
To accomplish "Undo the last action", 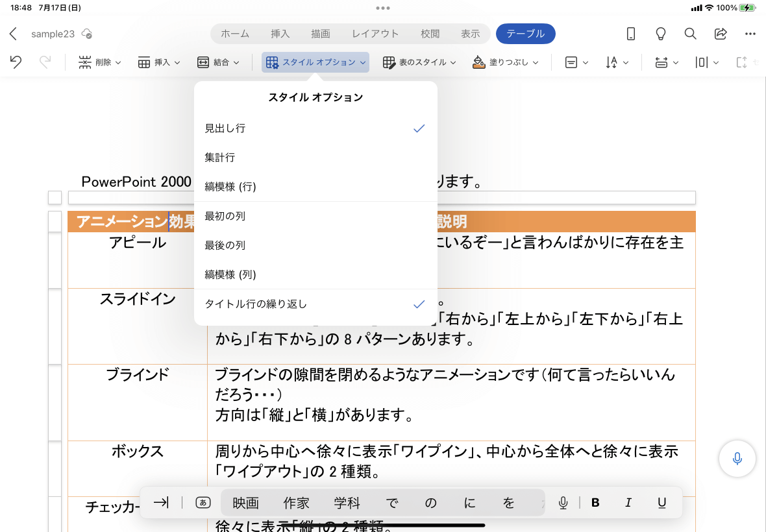I will (16, 62).
